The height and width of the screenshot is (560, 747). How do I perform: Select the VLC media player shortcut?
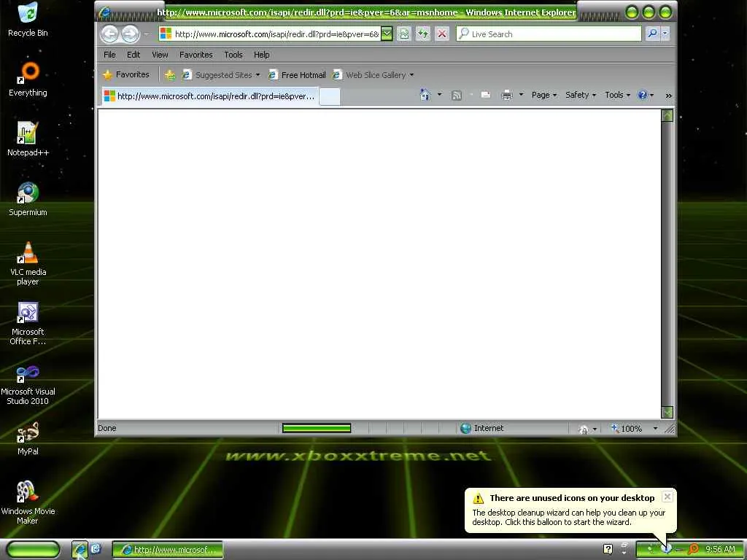coord(28,263)
